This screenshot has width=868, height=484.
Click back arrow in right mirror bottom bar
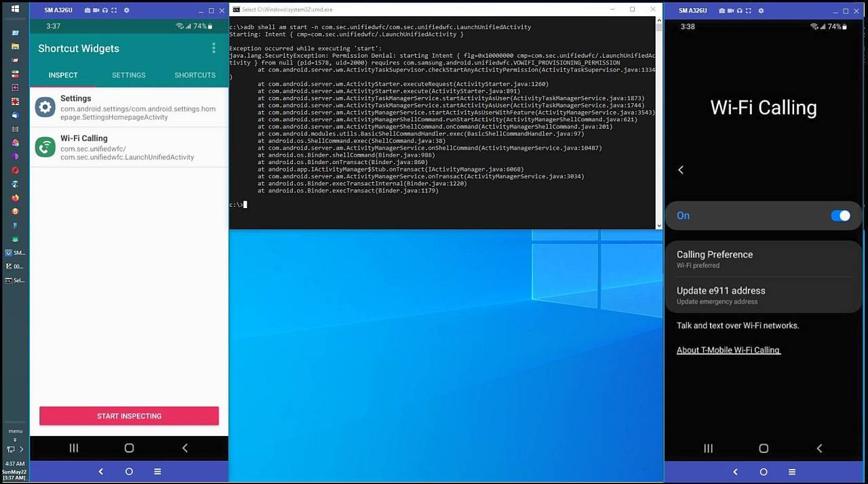(736, 472)
